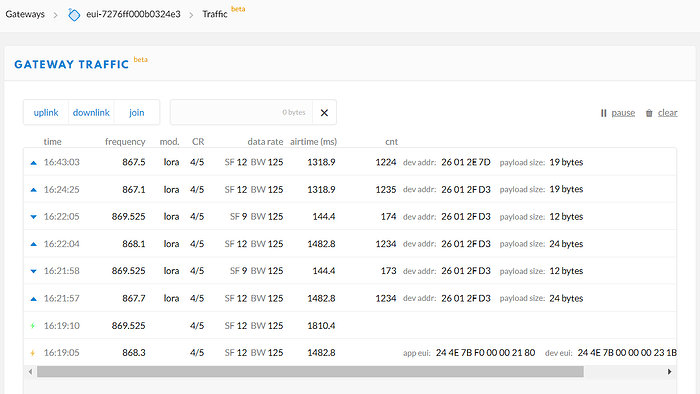This screenshot has width=700, height=394.
Task: Click the frequency column header
Action: click(125, 141)
